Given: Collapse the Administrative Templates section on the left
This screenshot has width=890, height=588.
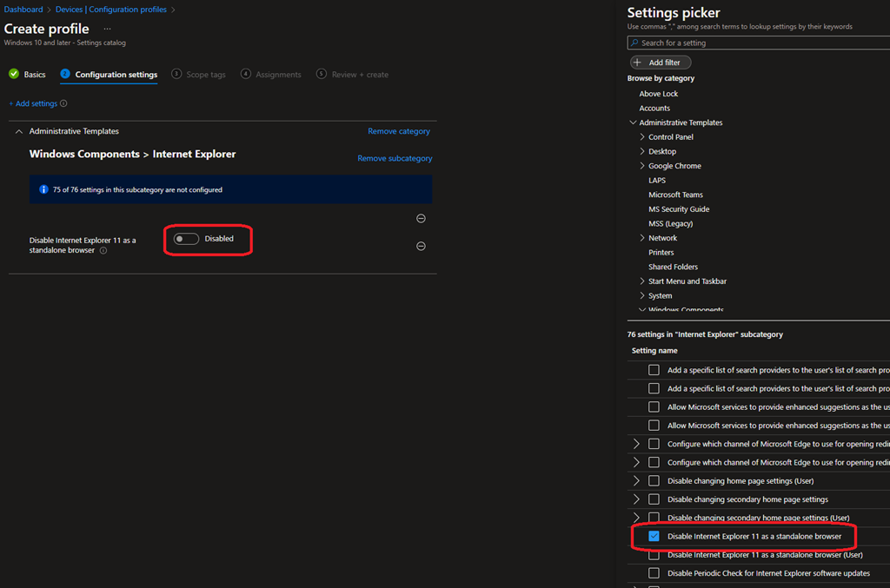Looking at the screenshot, I should pos(19,131).
